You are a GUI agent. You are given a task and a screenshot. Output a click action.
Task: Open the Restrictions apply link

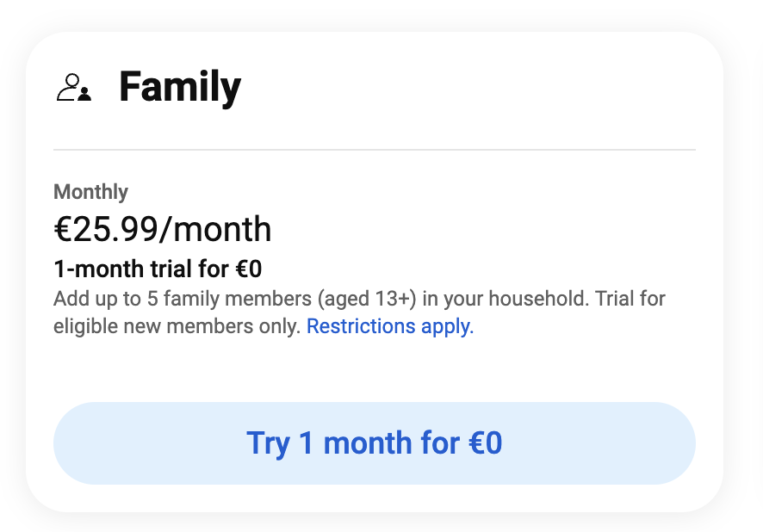(389, 326)
